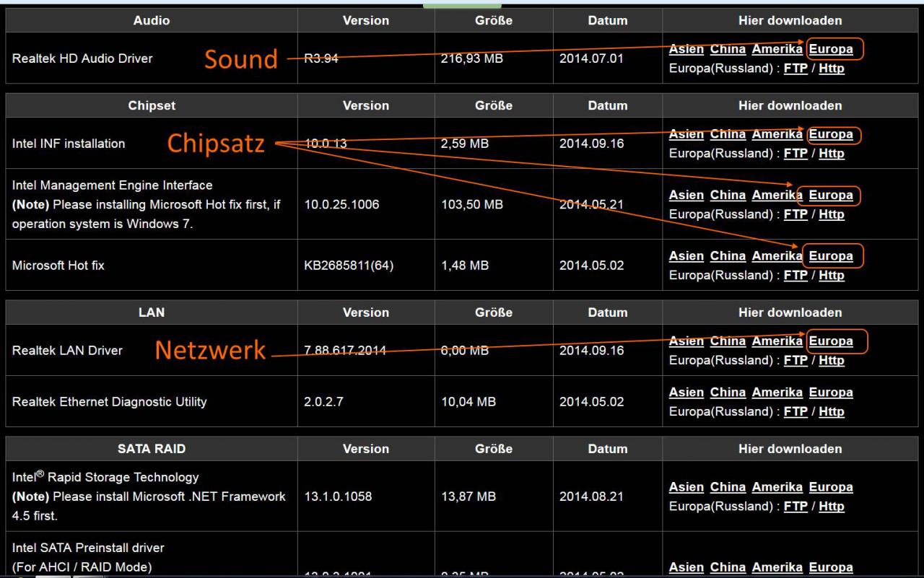The width and height of the screenshot is (924, 578).
Task: Open China link for Microsoft Hot fix
Action: click(x=728, y=256)
